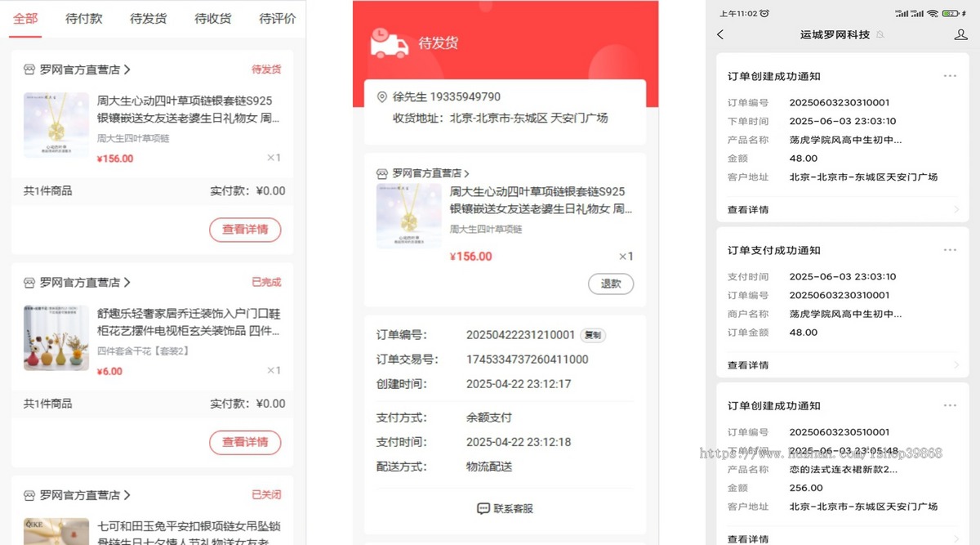This screenshot has height=545, width=980.
Task: Click shop icon in order detail page
Action: (x=382, y=173)
